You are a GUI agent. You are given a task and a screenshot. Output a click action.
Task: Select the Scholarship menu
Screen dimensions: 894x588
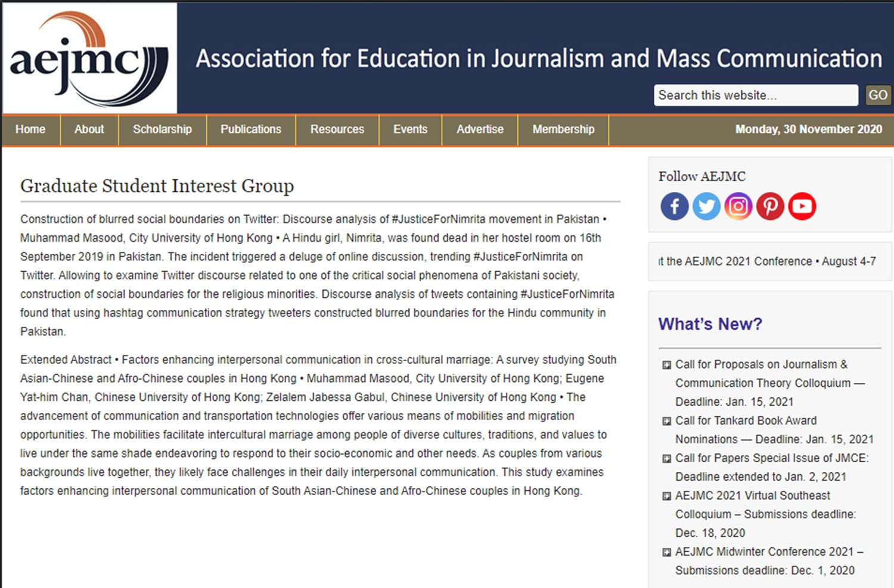[x=162, y=129]
